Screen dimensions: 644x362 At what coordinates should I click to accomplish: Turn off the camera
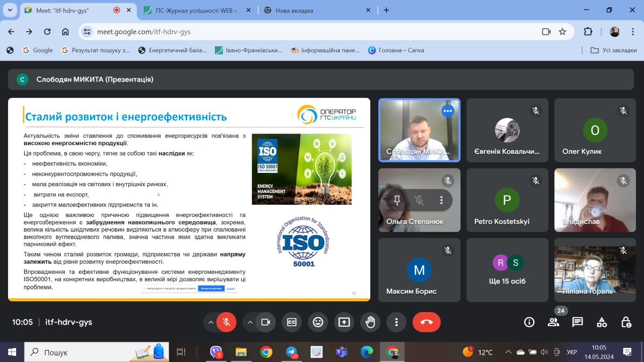click(266, 322)
